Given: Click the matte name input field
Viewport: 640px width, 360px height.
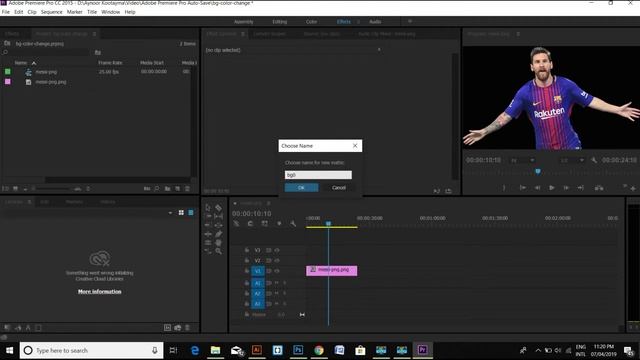Looking at the screenshot, I should (318, 175).
